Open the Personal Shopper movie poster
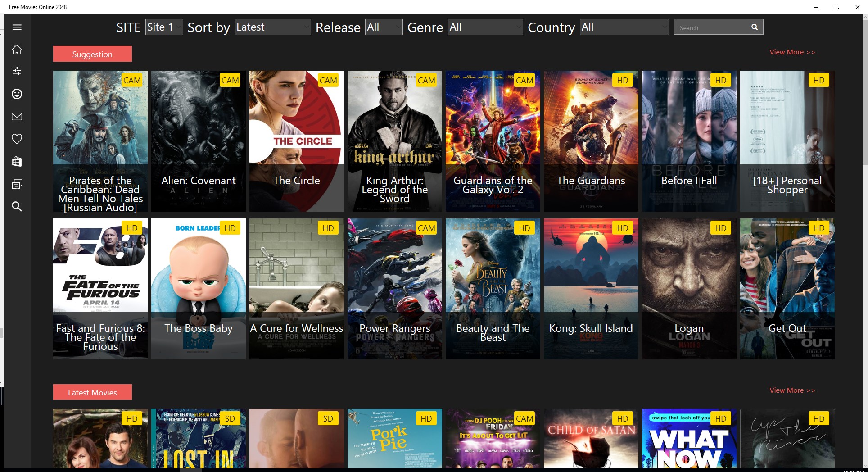868x472 pixels. click(787, 141)
